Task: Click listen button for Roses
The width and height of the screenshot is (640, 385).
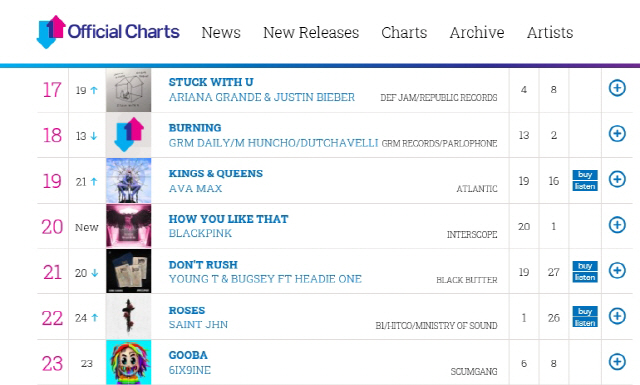Action: [585, 323]
